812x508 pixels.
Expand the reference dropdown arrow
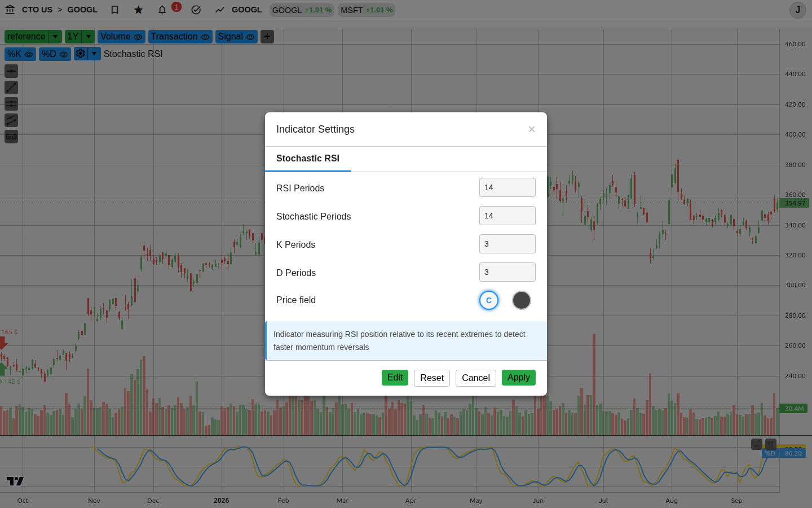(x=55, y=37)
